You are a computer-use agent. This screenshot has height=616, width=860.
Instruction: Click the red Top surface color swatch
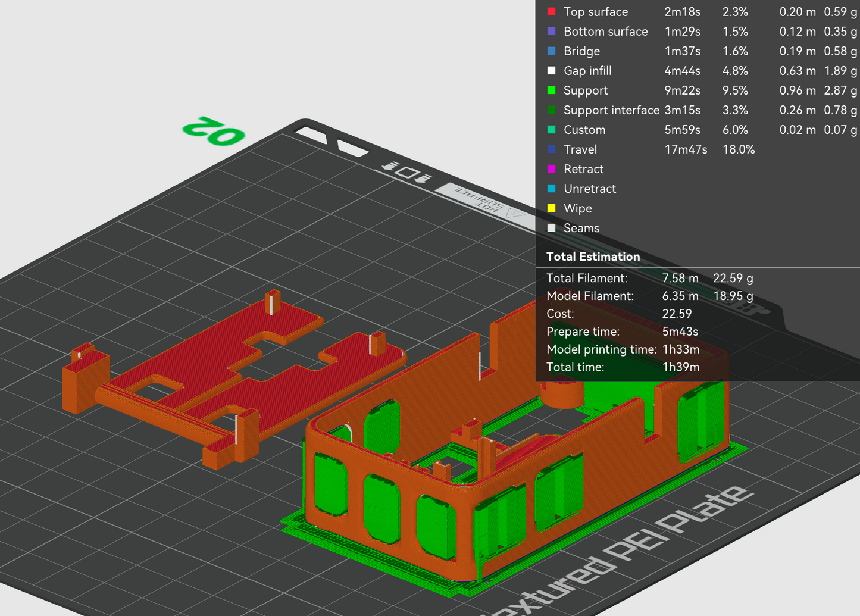(x=551, y=11)
